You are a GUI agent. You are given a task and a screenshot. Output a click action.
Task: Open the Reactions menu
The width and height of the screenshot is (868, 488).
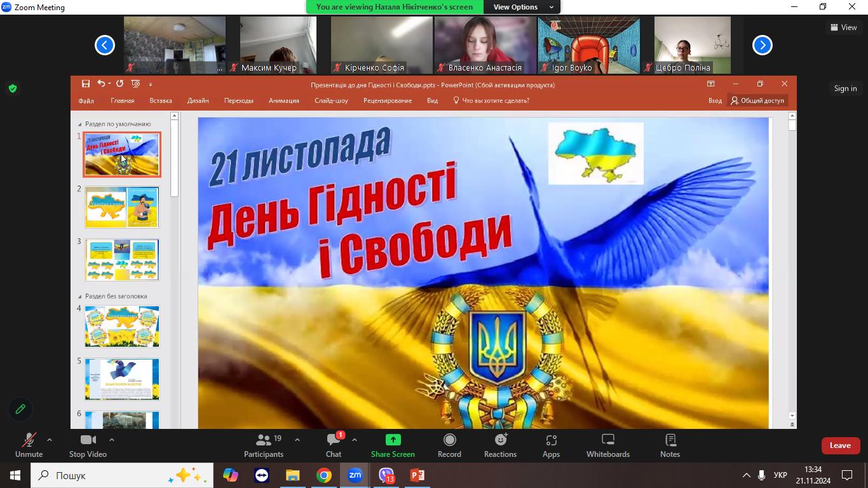point(500,445)
